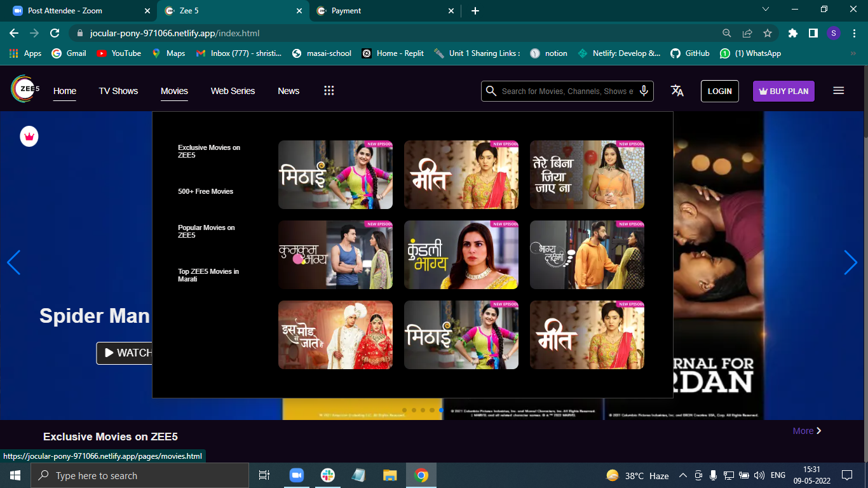The width and height of the screenshot is (868, 488).
Task: Show hidden system tray icons
Action: point(683,475)
